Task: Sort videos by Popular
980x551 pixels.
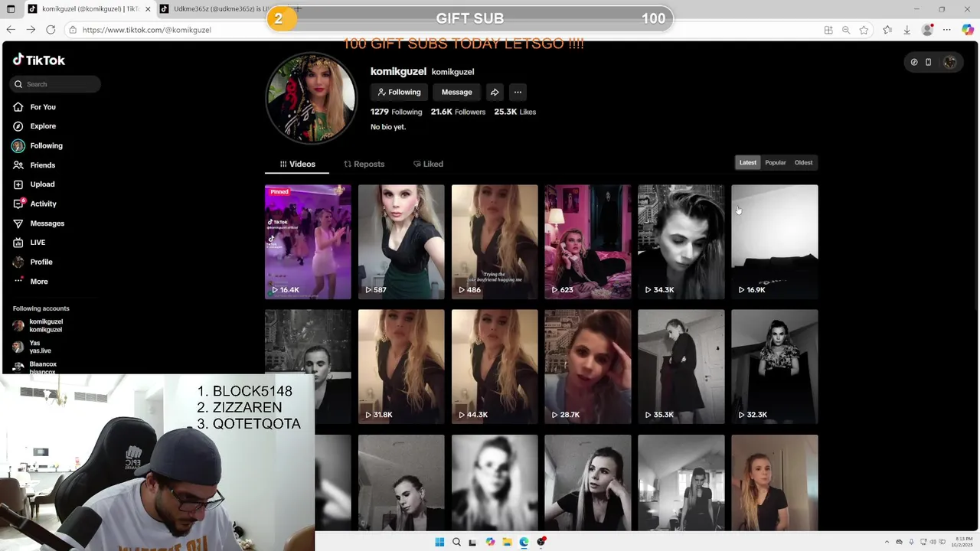Action: click(776, 162)
